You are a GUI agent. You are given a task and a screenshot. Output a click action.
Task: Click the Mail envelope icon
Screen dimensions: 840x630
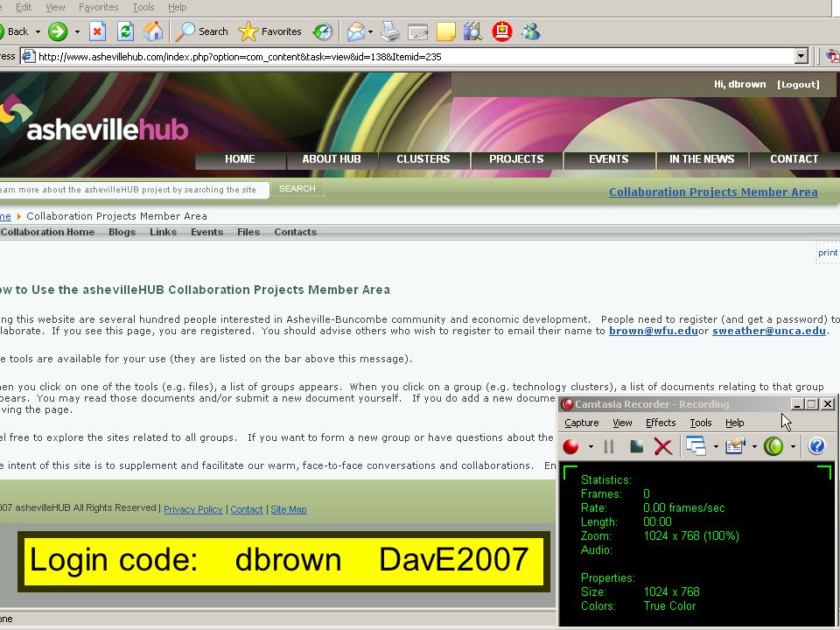click(x=356, y=31)
